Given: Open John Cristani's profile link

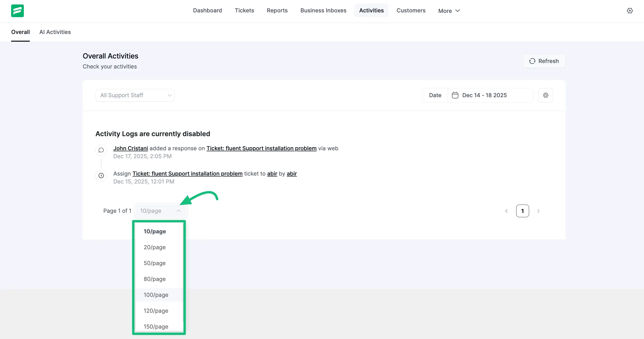Looking at the screenshot, I should click(131, 148).
